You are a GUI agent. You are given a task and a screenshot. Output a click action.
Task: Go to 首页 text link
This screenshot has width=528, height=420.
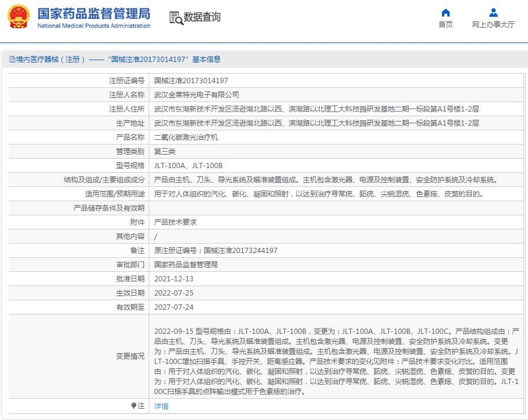click(x=445, y=25)
